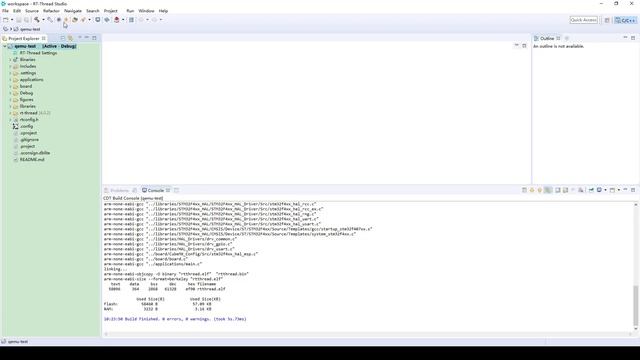Click the Quick Access field
This screenshot has width=640, height=360.
coord(584,20)
